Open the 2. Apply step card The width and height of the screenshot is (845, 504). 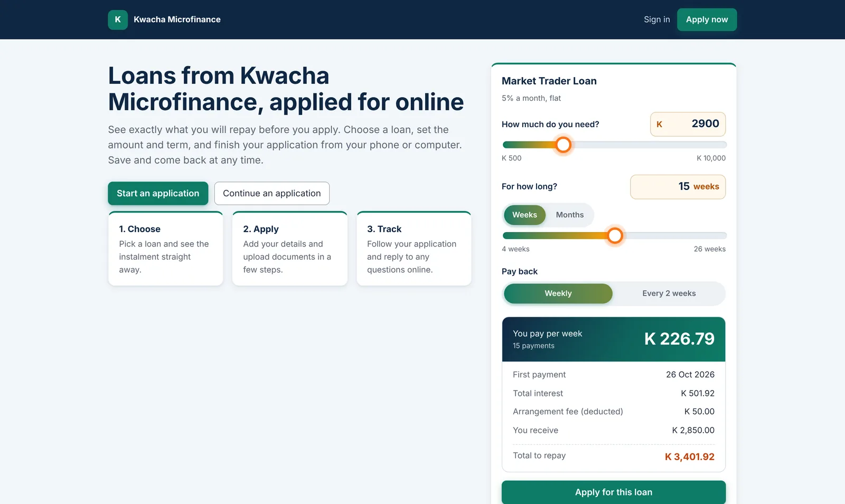point(290,249)
